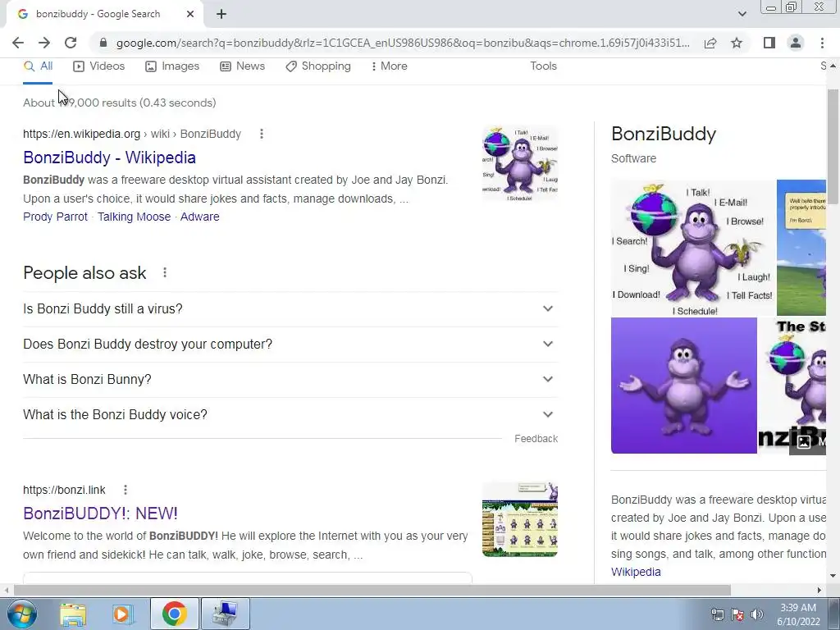Open the Action Center flag icon
Viewport: 840px width, 630px height.
(x=737, y=614)
